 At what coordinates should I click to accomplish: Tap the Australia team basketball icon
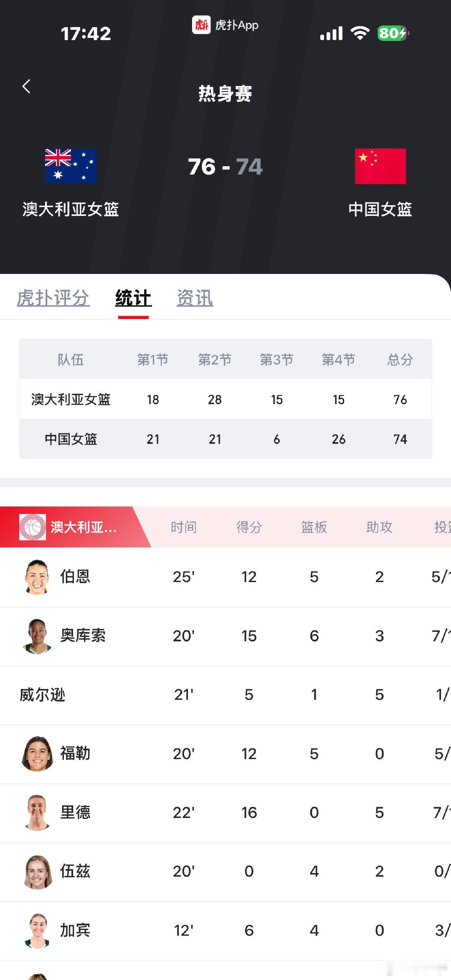tap(33, 527)
